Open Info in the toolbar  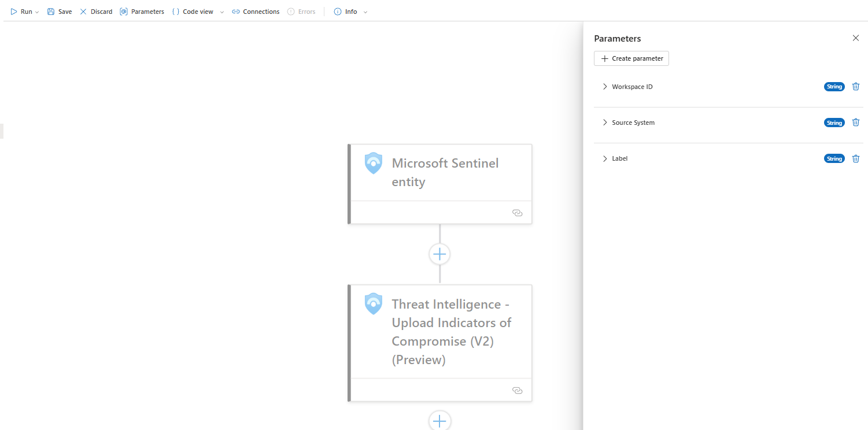[346, 12]
